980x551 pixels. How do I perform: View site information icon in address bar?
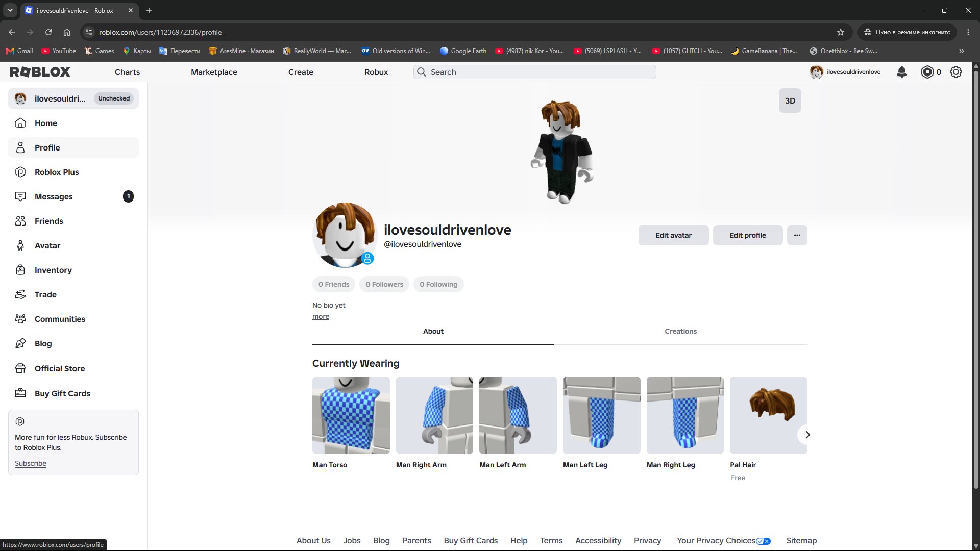tap(89, 32)
